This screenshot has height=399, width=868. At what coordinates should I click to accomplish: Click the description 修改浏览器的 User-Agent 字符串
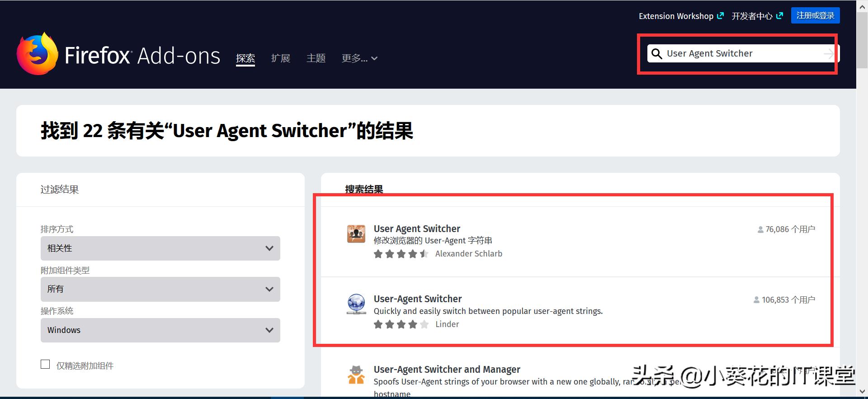433,241
